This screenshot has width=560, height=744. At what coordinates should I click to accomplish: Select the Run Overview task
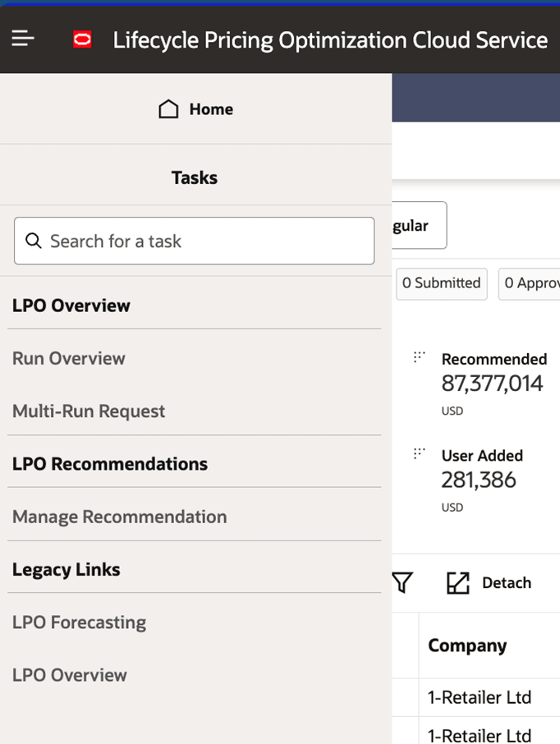(68, 358)
